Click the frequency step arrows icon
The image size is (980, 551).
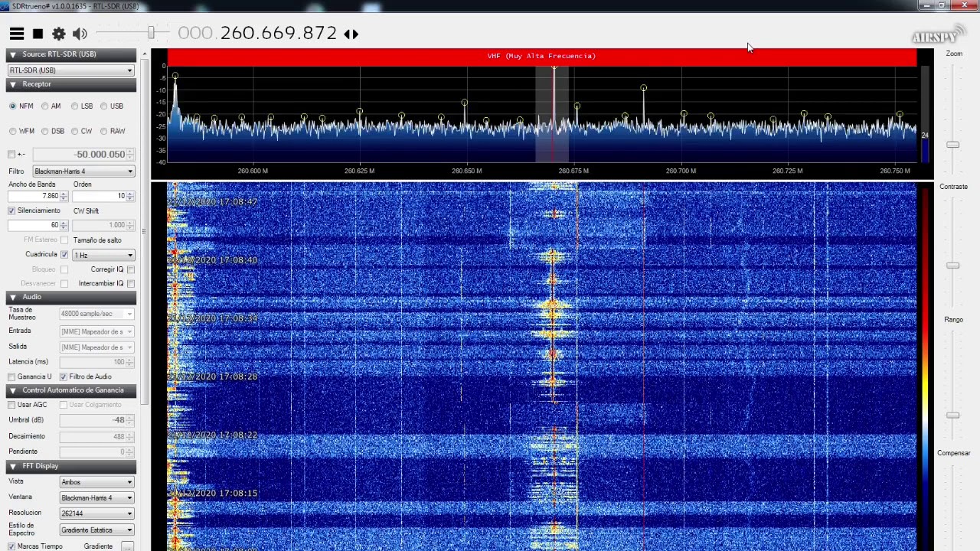pos(351,34)
